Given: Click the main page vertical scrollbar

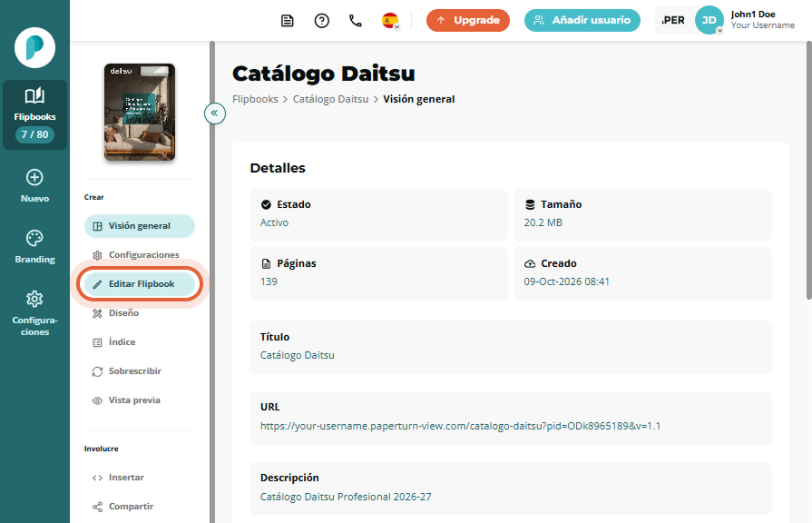Looking at the screenshot, I should click(809, 171).
